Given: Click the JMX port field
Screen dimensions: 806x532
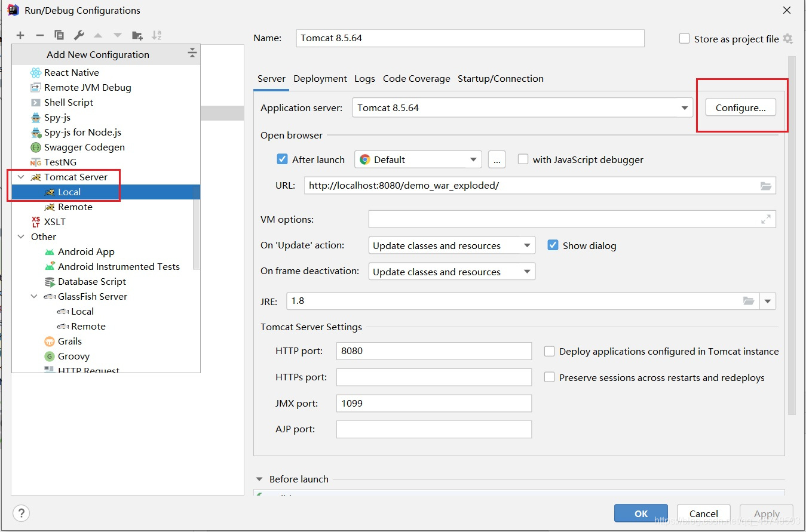Looking at the screenshot, I should tap(434, 404).
